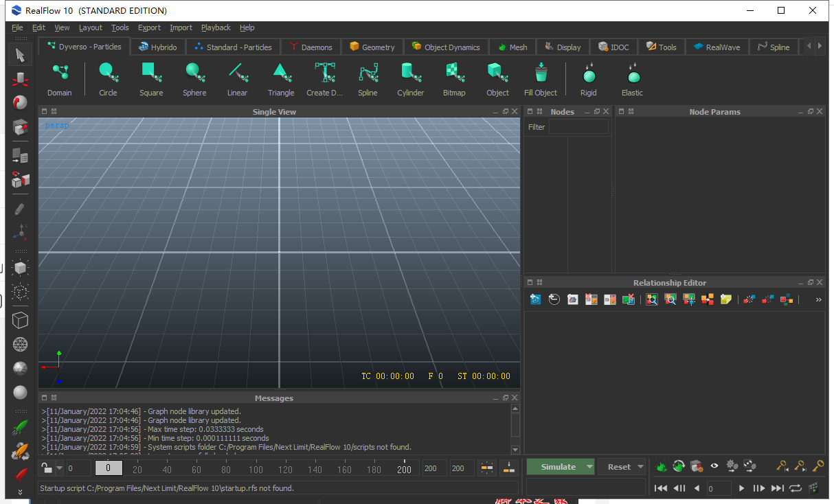This screenshot has width=834, height=504.
Task: Create a Sphere particle emitter
Action: pyautogui.click(x=194, y=73)
